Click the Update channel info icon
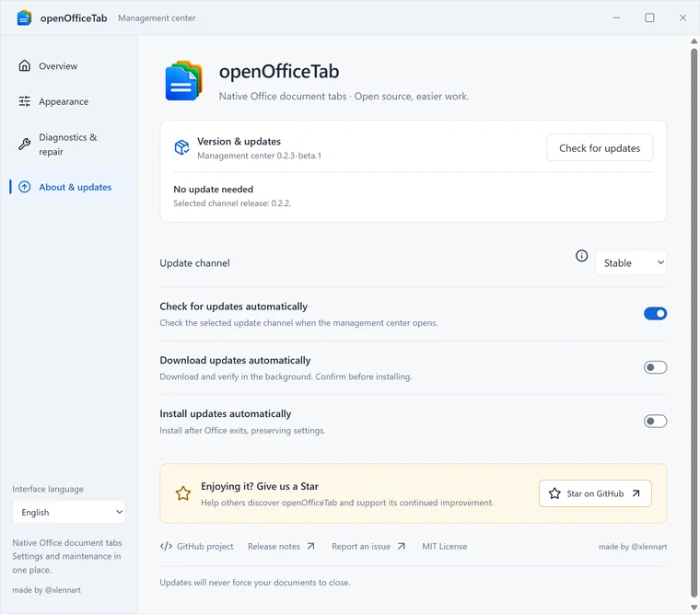Screen dimensions: 700x614 click(581, 256)
